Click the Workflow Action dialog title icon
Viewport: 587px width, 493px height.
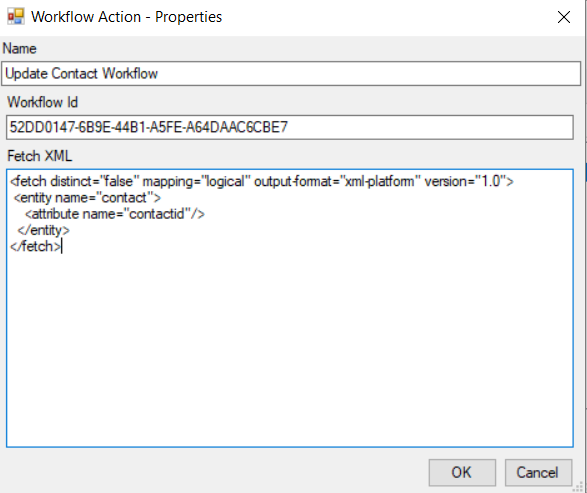tap(16, 17)
